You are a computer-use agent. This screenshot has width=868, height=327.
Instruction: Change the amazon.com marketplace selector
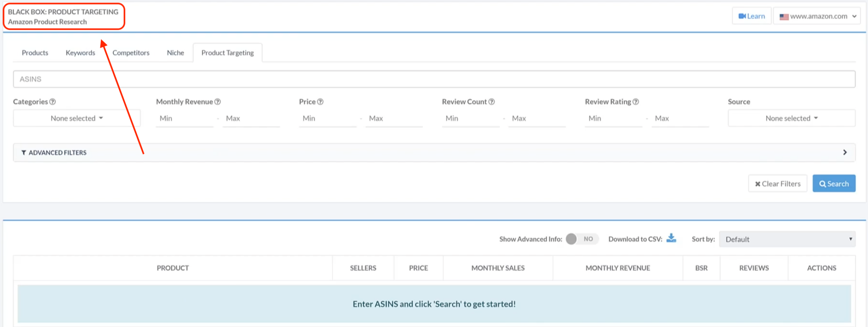[x=816, y=16]
